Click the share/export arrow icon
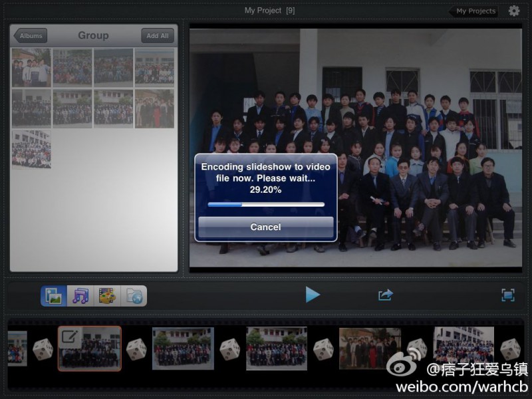 [x=386, y=295]
